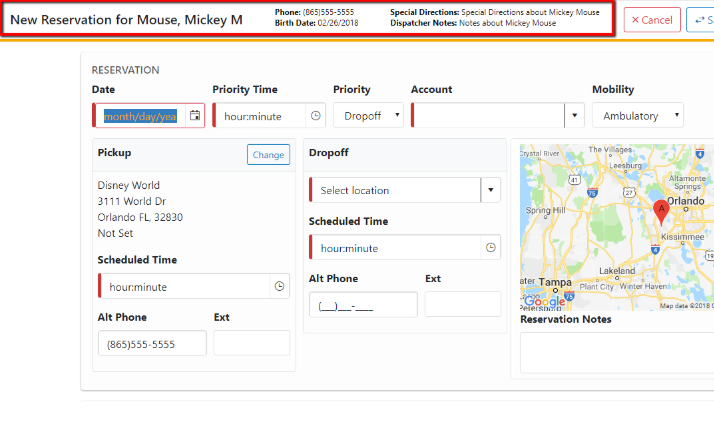The image size is (714, 430).
Task: Click the Pickup Alt Phone field
Action: [x=152, y=343]
